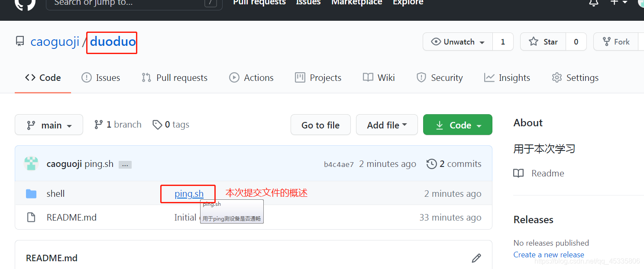View the 1 branch link

point(118,125)
